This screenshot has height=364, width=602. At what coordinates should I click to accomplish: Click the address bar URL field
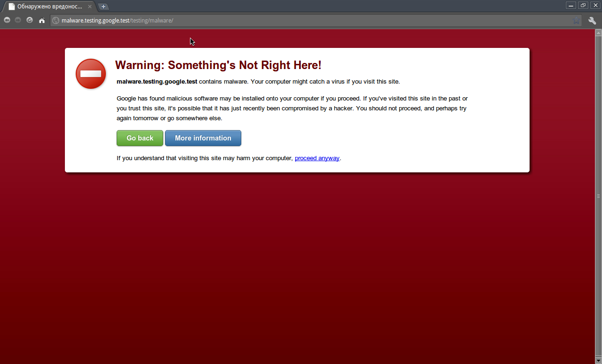point(316,21)
